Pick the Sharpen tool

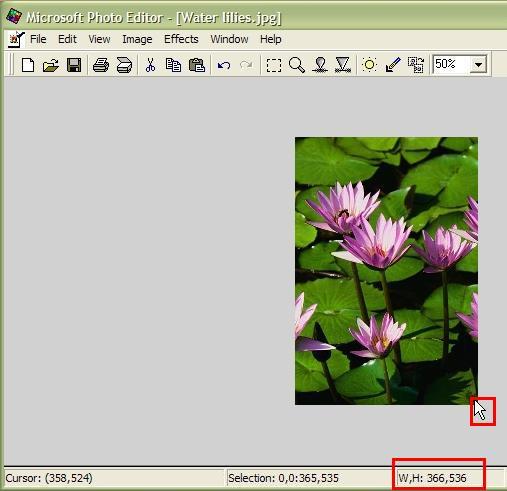(343, 65)
